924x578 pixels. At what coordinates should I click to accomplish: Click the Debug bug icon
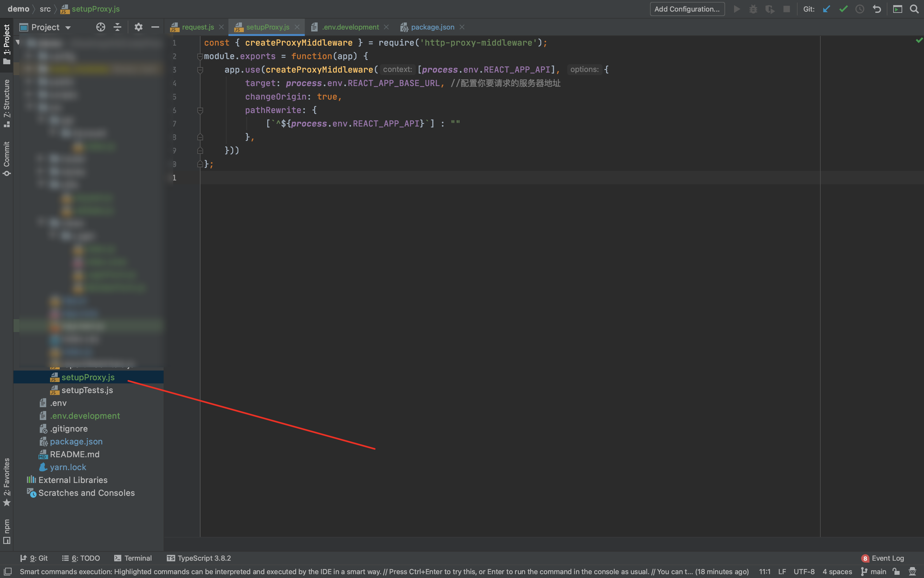point(753,9)
